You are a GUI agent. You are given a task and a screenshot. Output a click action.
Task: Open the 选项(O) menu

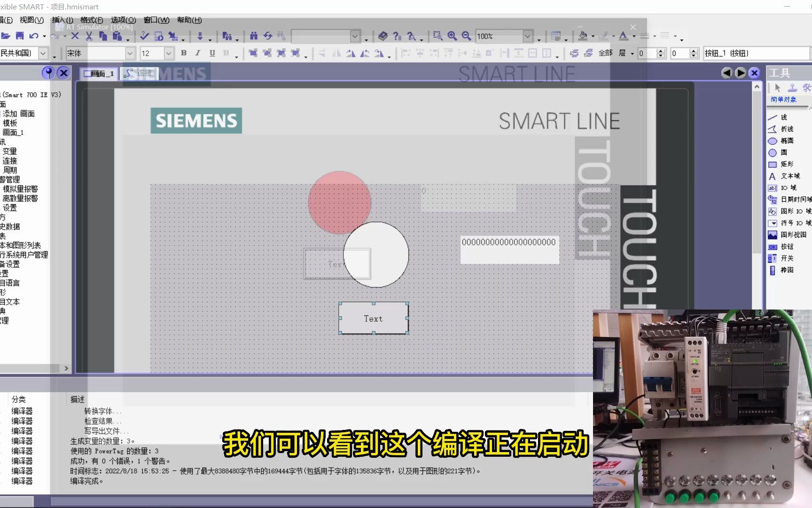123,20
